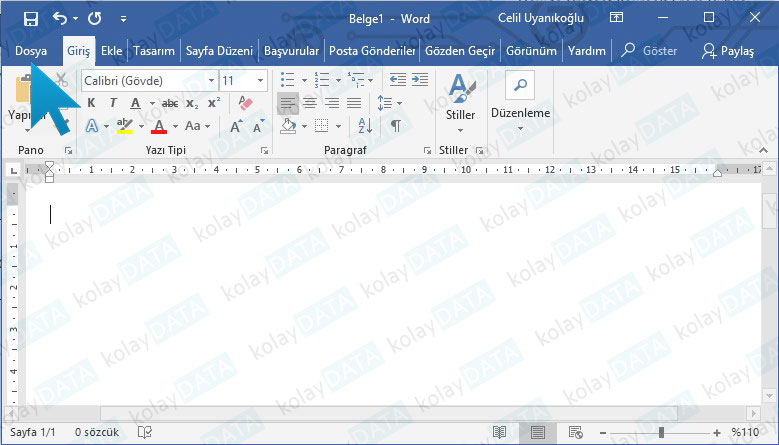Open the Tasarım tab

click(x=154, y=51)
